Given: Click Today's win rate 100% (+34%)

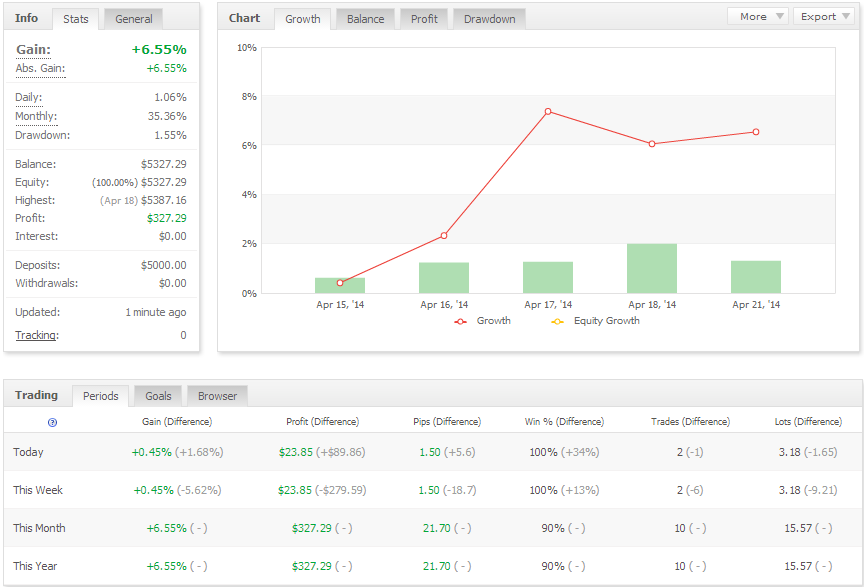Looking at the screenshot, I should pos(564,453).
